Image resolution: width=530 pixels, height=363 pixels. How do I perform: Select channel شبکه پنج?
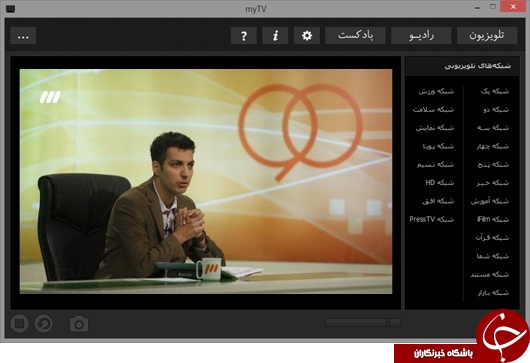pyautogui.click(x=493, y=165)
